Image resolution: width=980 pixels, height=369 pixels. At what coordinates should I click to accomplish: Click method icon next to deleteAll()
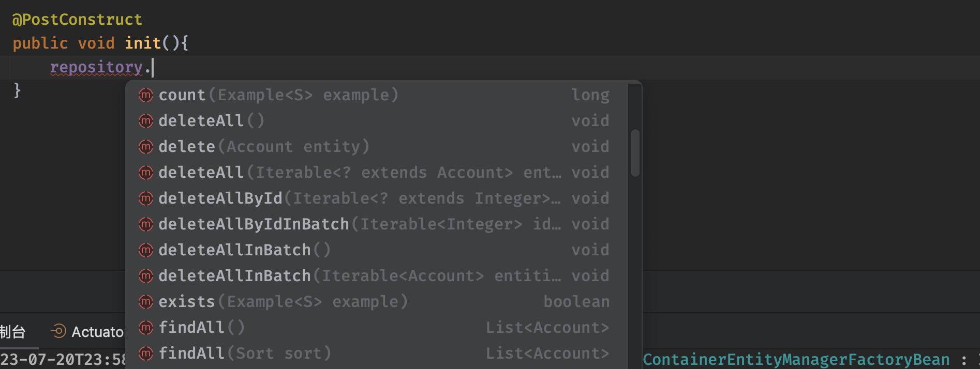[146, 121]
